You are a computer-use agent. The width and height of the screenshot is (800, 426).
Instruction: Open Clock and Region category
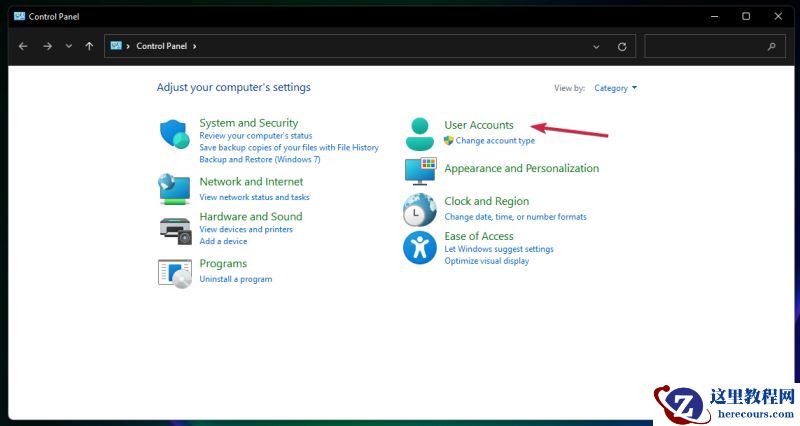(x=486, y=201)
